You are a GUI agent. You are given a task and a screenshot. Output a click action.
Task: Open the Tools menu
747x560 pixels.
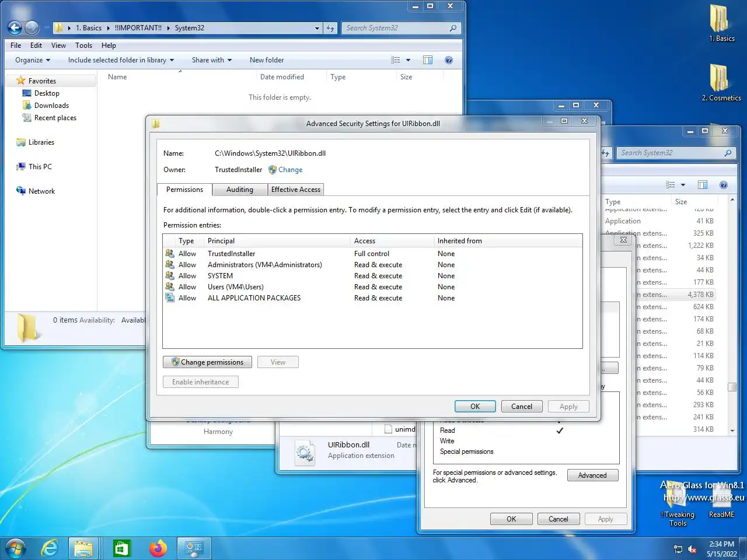[83, 45]
